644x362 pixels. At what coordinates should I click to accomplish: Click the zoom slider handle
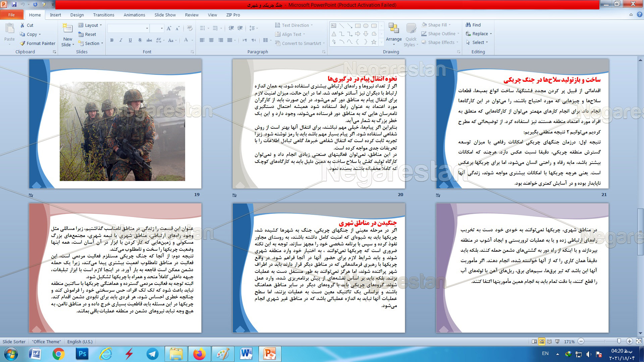(619, 341)
